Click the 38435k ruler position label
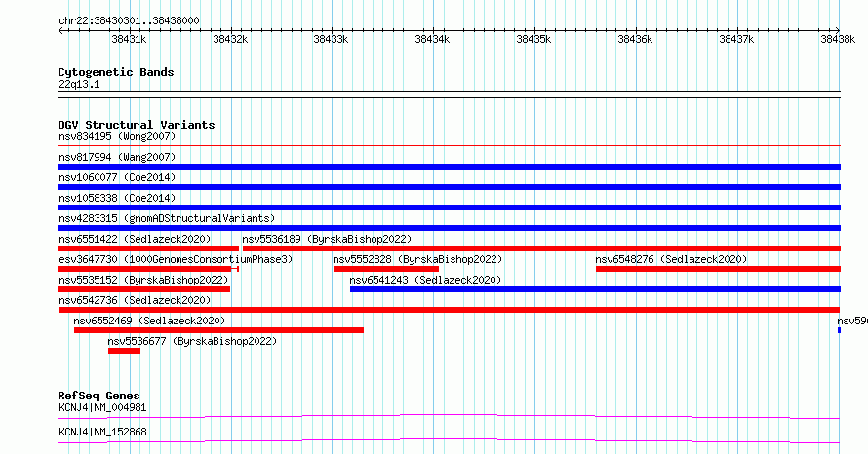The image size is (868, 454). [533, 39]
